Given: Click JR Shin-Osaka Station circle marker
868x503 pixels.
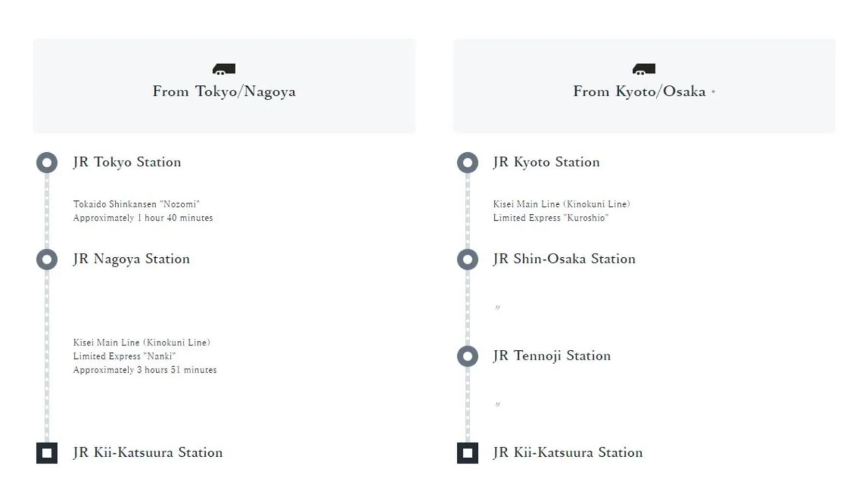Looking at the screenshot, I should coord(467,259).
